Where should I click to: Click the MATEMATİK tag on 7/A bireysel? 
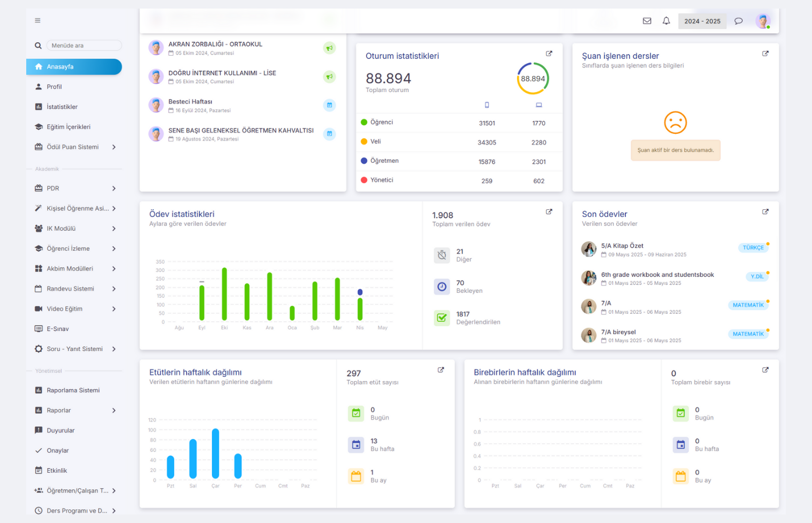(x=748, y=334)
